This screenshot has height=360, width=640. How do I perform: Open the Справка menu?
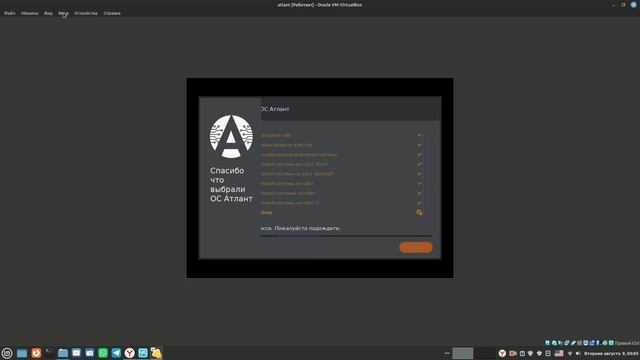click(112, 13)
